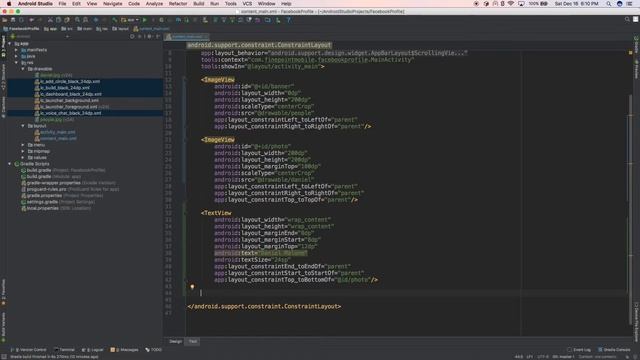Viewport: 640px width, 360px height.
Task: Click the closing ConstraintLayout tag
Action: (x=264, y=307)
